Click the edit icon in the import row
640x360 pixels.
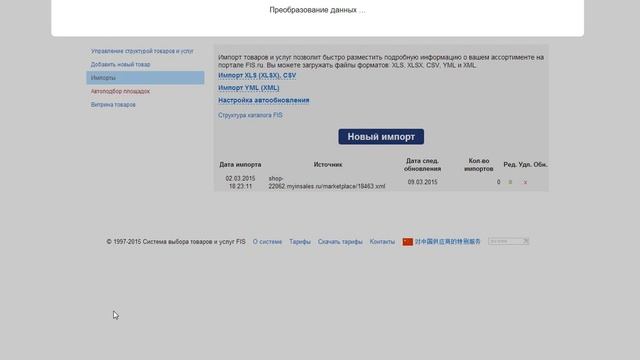[510, 182]
